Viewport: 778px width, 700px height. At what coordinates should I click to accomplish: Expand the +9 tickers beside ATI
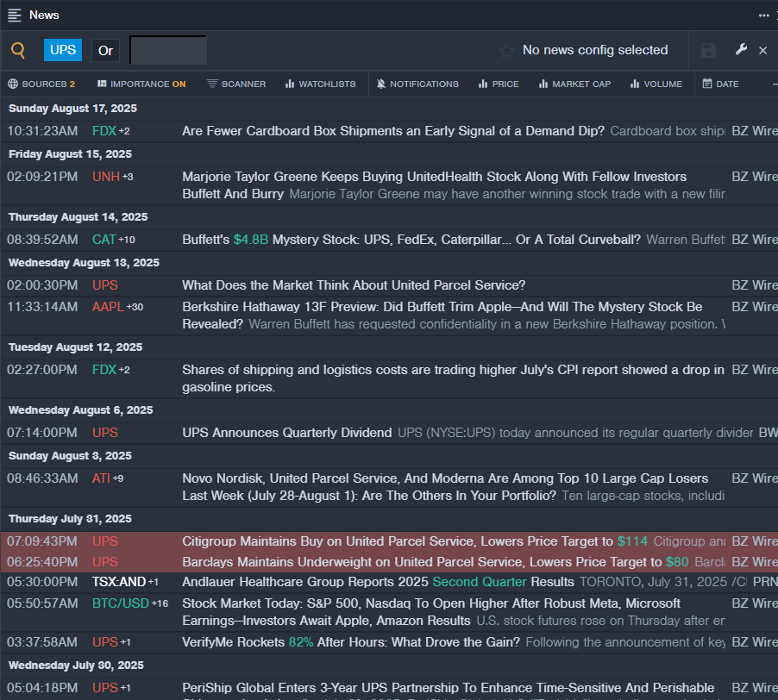[118, 478]
